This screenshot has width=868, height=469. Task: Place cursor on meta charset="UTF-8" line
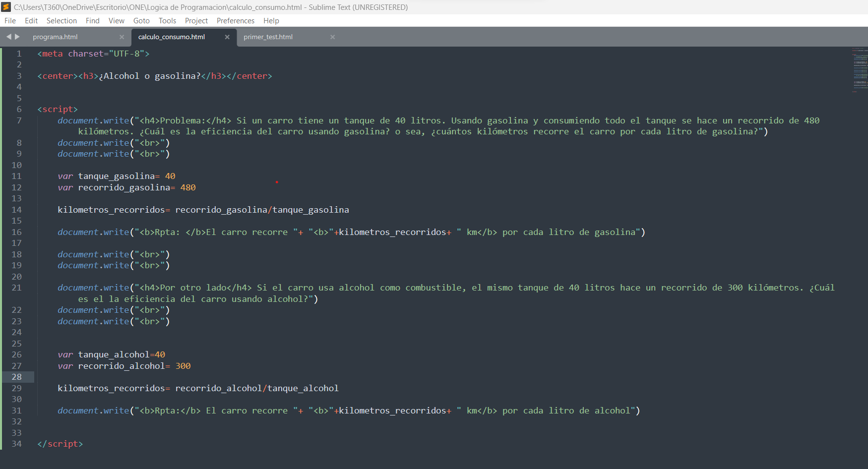click(93, 54)
